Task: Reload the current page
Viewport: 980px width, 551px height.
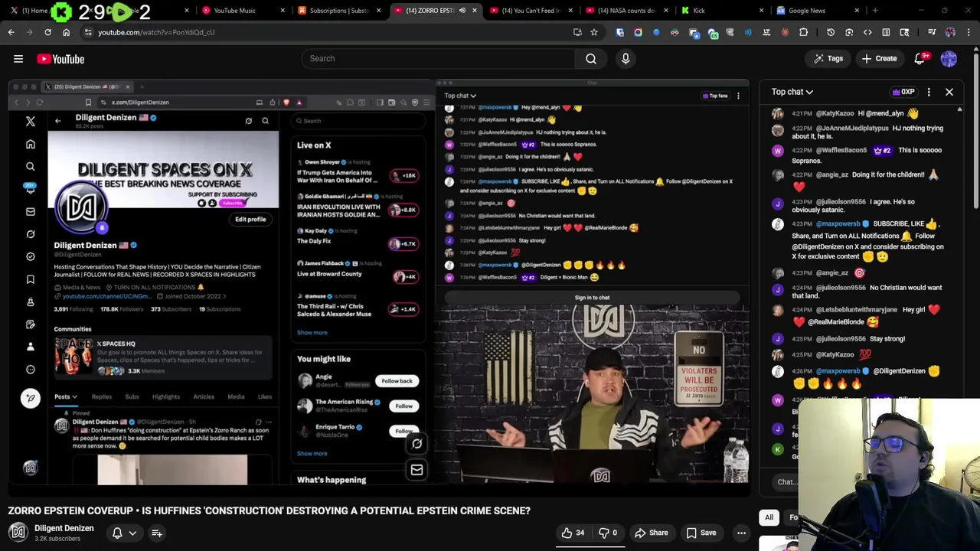Action: pyautogui.click(x=47, y=32)
